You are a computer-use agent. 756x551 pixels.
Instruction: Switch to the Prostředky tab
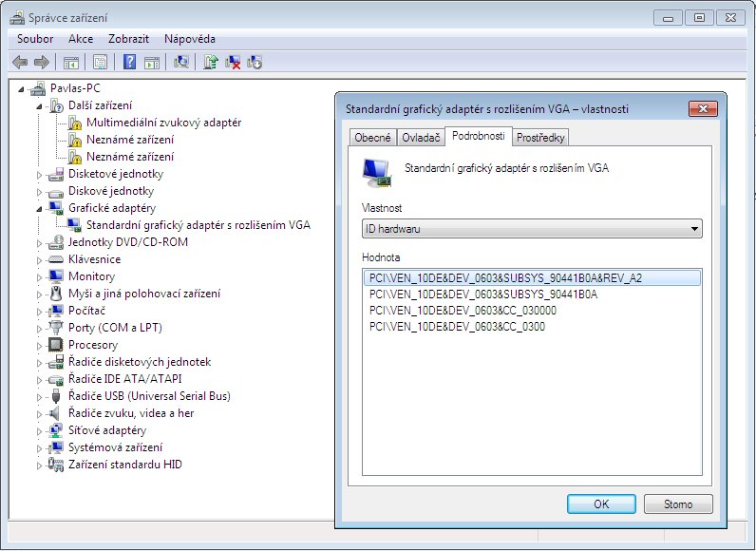540,138
